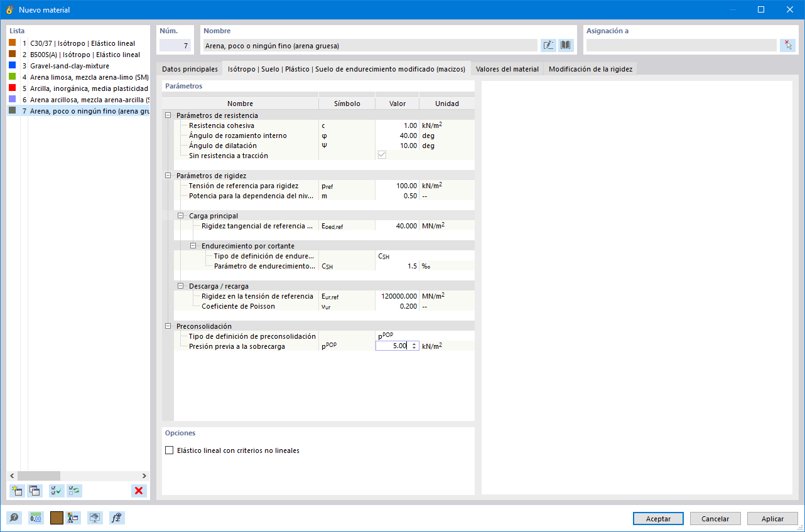Click the pPOP value spinner arrows
This screenshot has height=532, width=805.
tap(414, 346)
